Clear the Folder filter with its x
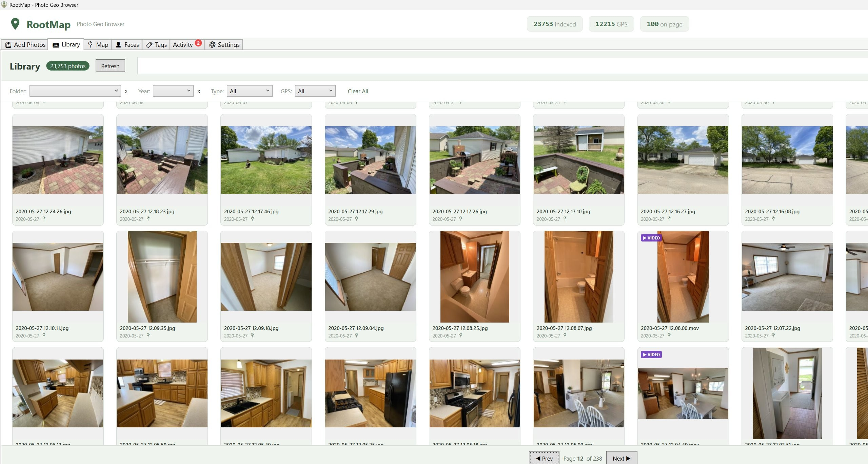This screenshot has width=868, height=464. pyautogui.click(x=126, y=91)
